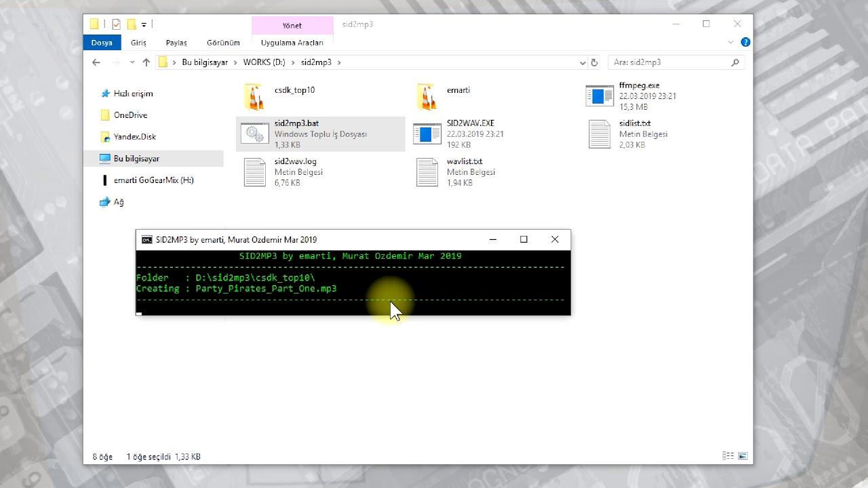Click the new folder quick-access icon
Image resolution: width=868 pixels, height=488 pixels.
pyautogui.click(x=132, y=24)
